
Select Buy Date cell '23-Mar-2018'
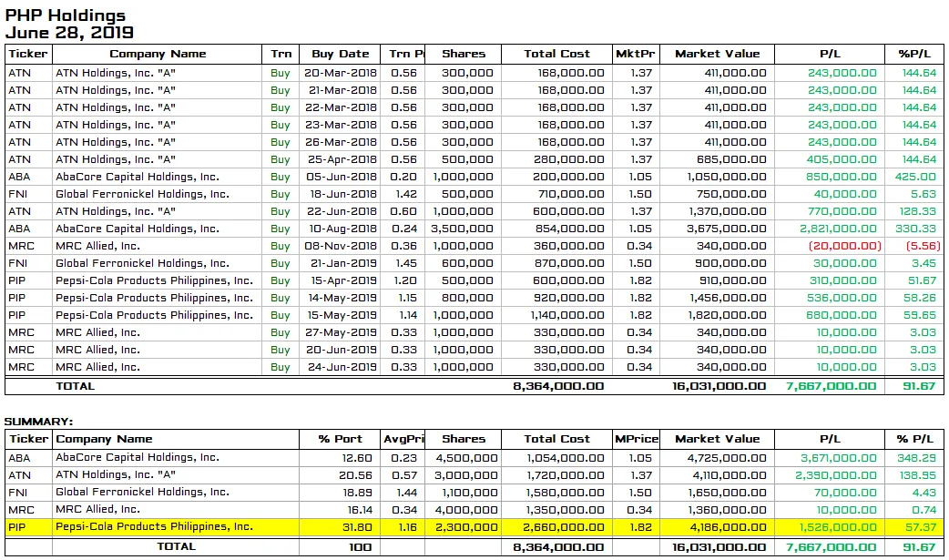pos(342,125)
